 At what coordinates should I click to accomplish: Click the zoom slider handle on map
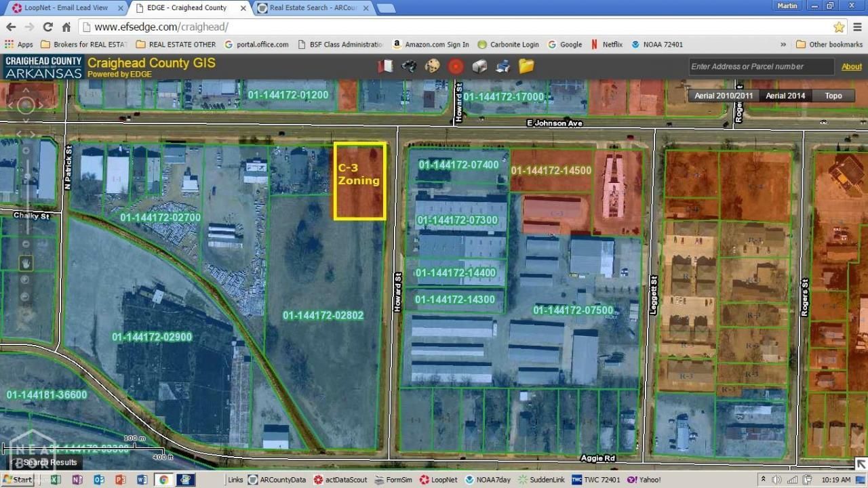click(x=26, y=177)
